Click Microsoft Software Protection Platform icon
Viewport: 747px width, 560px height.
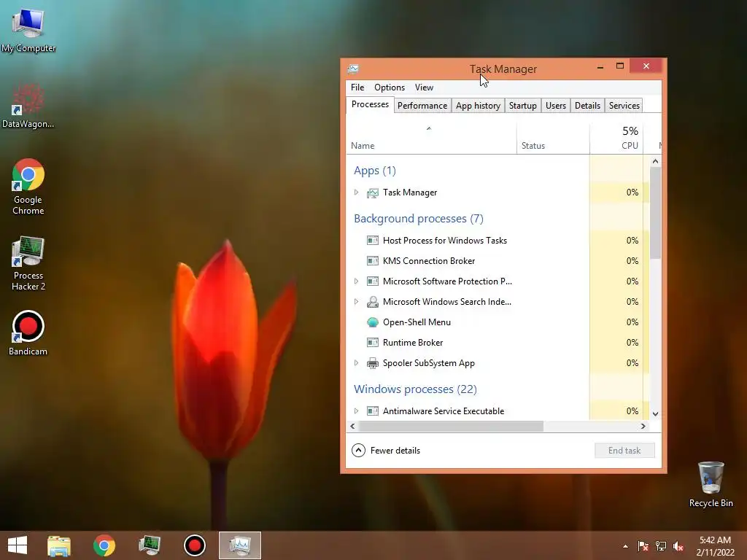click(x=373, y=281)
